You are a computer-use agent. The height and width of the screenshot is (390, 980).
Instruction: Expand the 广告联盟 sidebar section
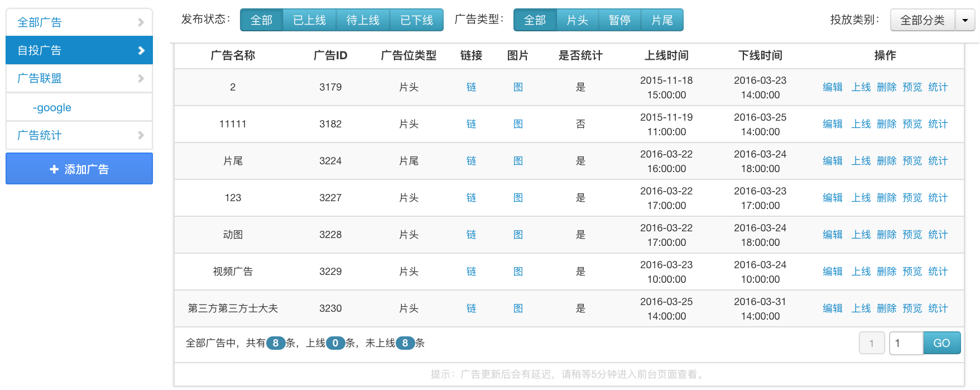point(79,78)
